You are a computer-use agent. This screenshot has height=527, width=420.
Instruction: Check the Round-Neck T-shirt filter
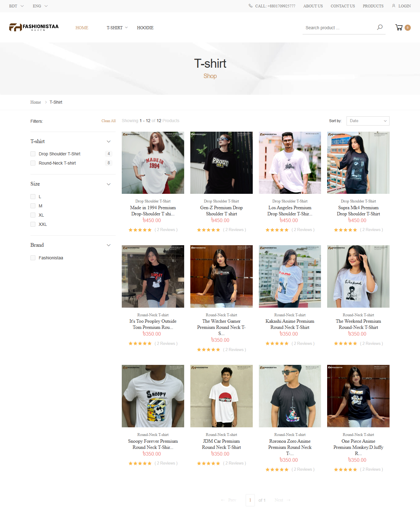point(33,163)
